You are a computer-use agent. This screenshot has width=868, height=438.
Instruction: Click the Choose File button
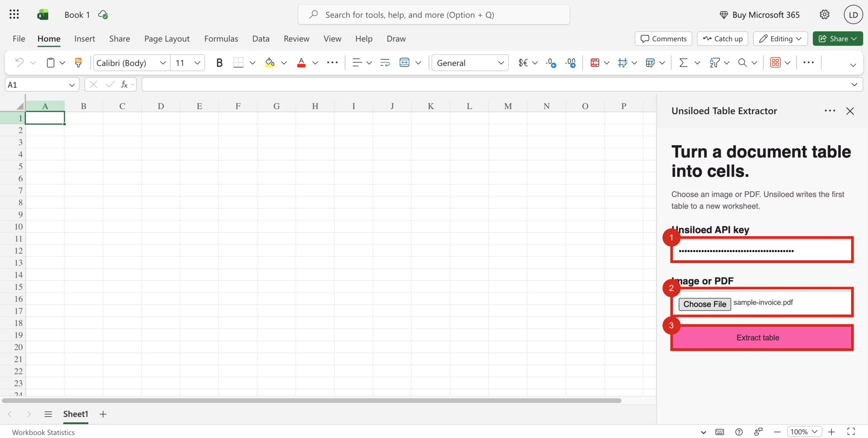704,304
